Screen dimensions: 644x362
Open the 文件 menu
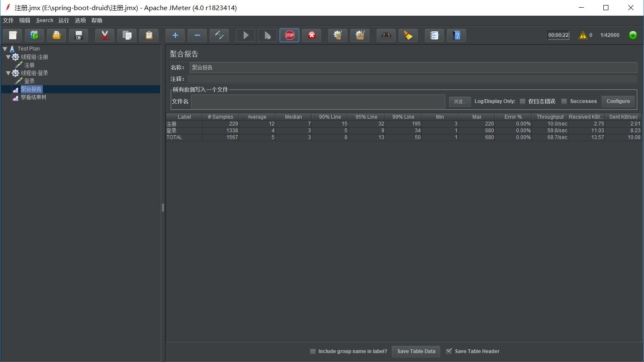point(8,20)
